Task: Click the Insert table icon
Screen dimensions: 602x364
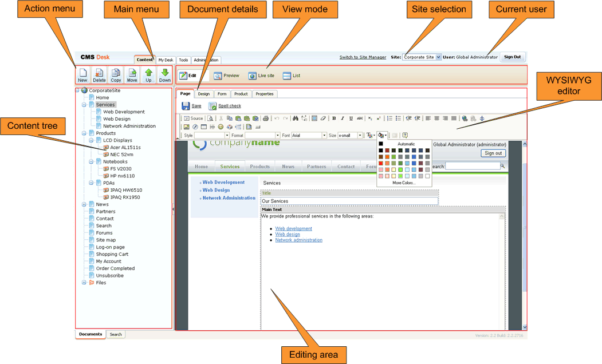Action: (203, 127)
